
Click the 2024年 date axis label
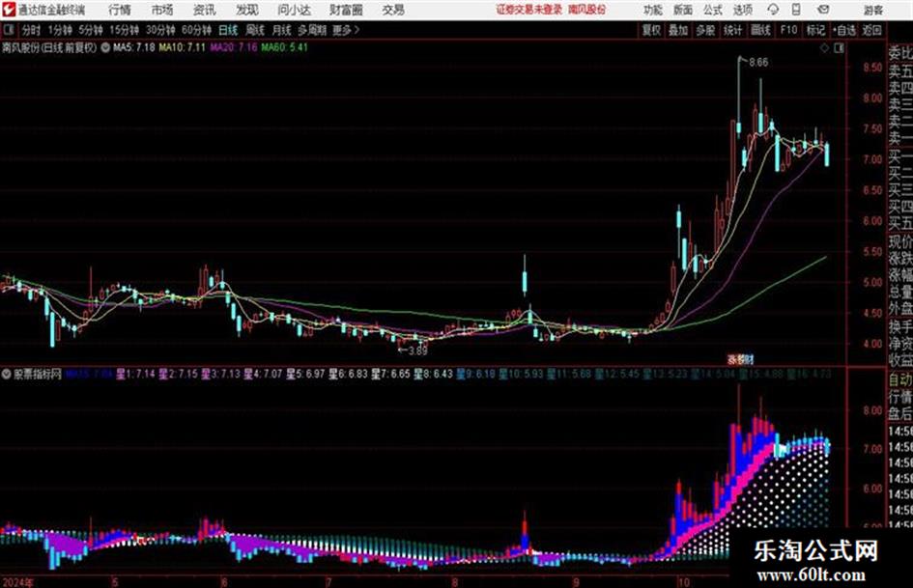17,581
